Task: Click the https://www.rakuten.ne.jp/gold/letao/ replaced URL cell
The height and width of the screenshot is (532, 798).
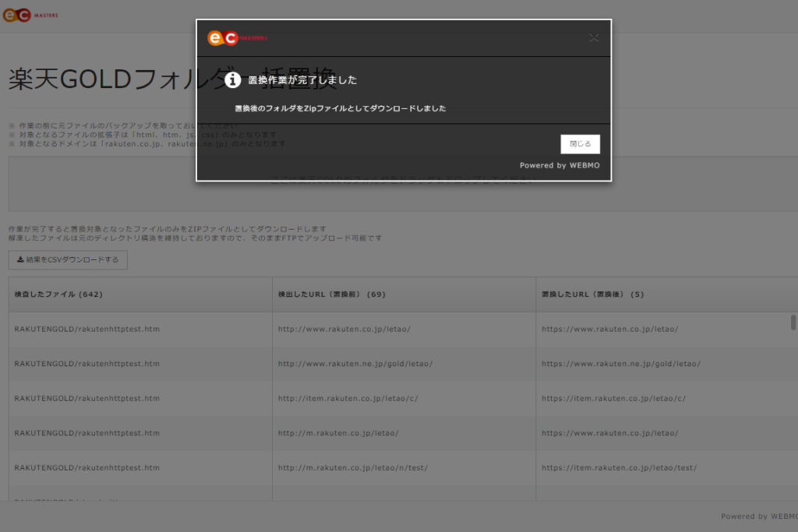Action: (x=620, y=364)
